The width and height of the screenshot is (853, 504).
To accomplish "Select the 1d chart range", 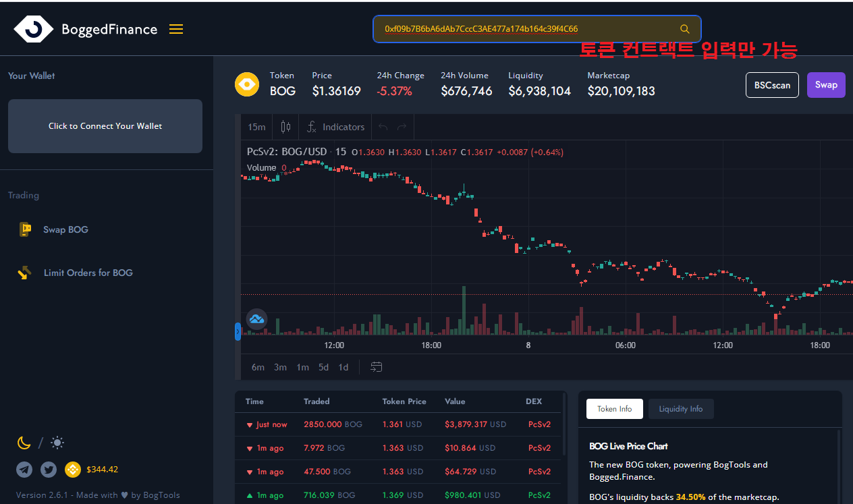I will [x=343, y=367].
